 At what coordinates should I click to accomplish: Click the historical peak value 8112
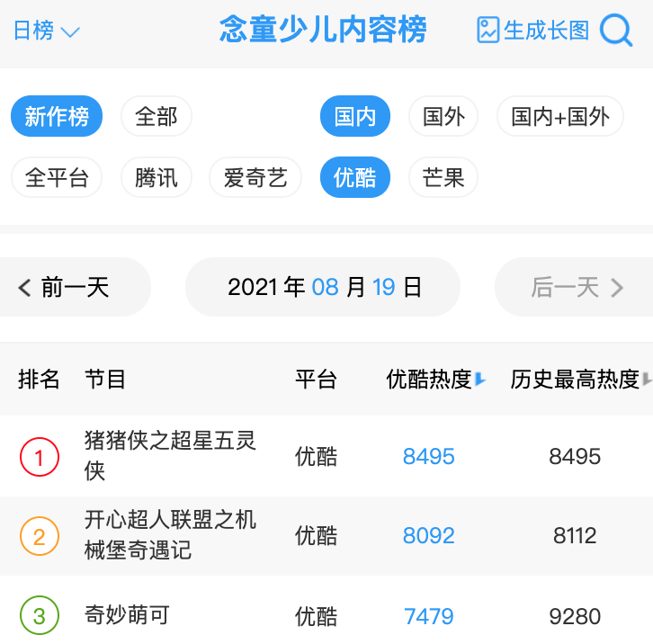[x=575, y=536]
